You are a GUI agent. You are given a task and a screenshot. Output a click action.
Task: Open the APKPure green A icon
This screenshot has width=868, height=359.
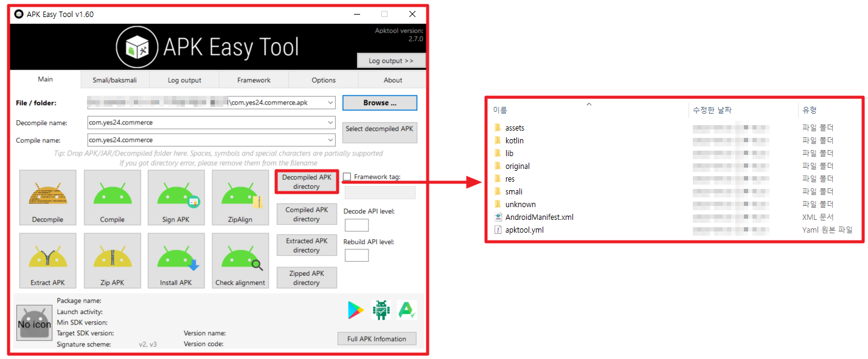406,310
